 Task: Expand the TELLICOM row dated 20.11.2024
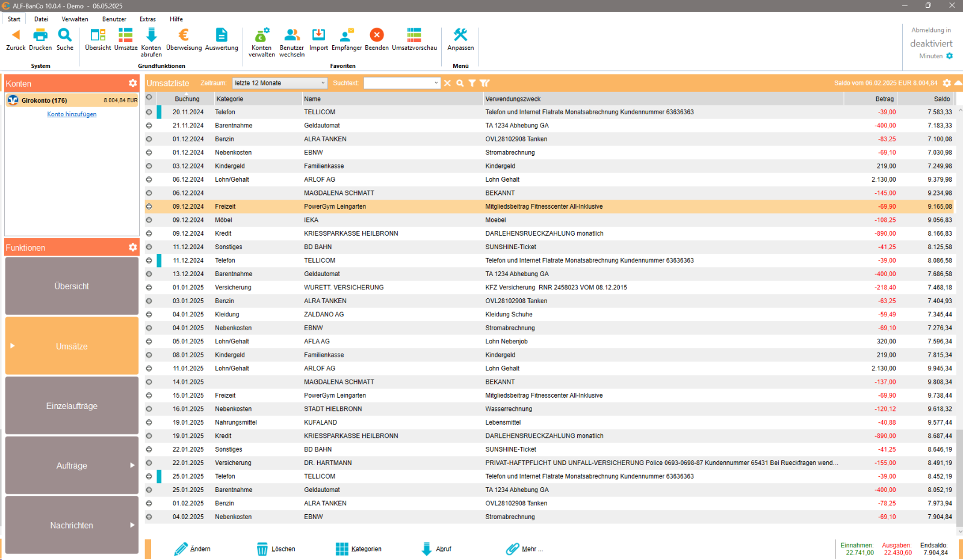149,112
